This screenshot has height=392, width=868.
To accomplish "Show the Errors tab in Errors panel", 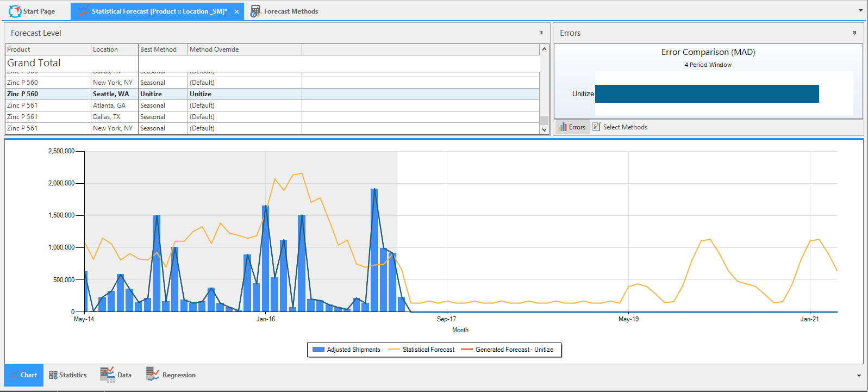I will click(572, 127).
